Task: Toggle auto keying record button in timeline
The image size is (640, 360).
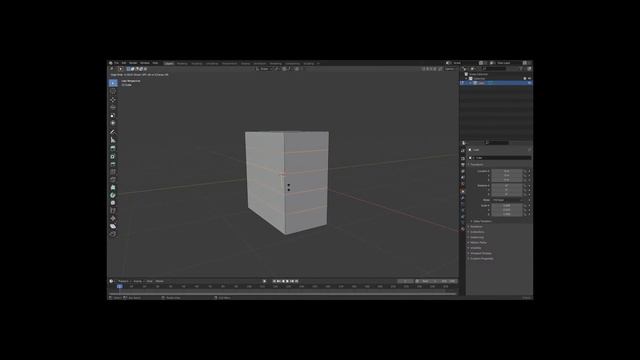Action: 264,281
